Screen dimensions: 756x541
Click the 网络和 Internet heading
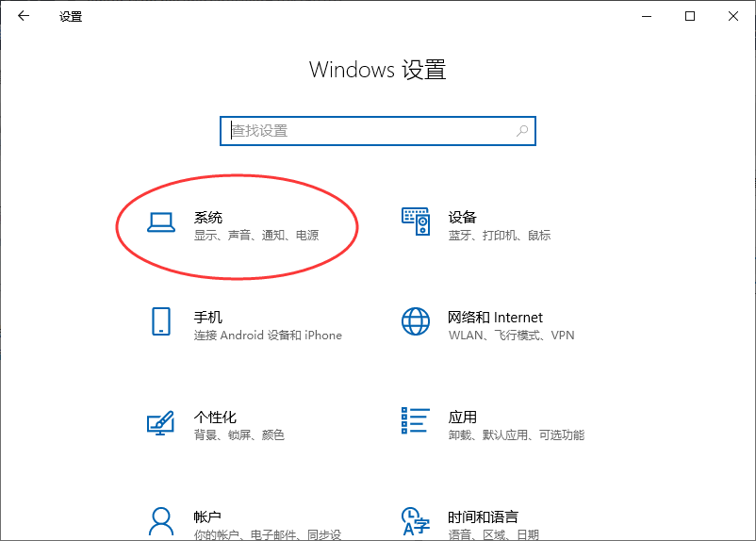tap(495, 318)
